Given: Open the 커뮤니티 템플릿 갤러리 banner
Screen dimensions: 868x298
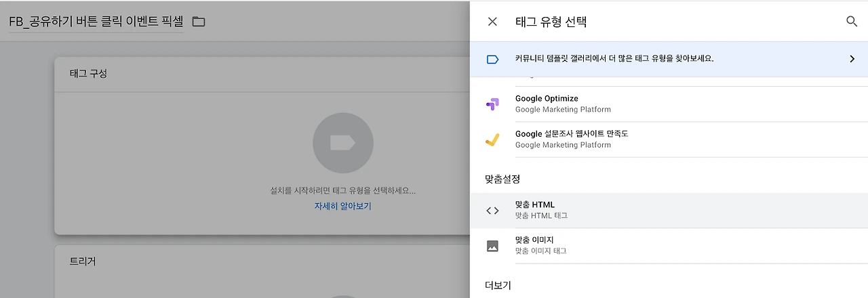Looking at the screenshot, I should [669, 59].
